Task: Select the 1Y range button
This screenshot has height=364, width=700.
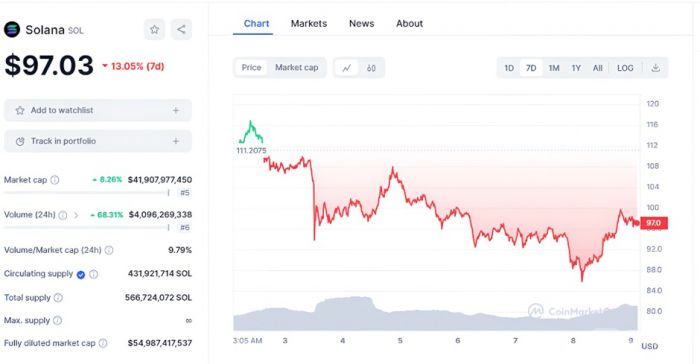Action: [576, 68]
